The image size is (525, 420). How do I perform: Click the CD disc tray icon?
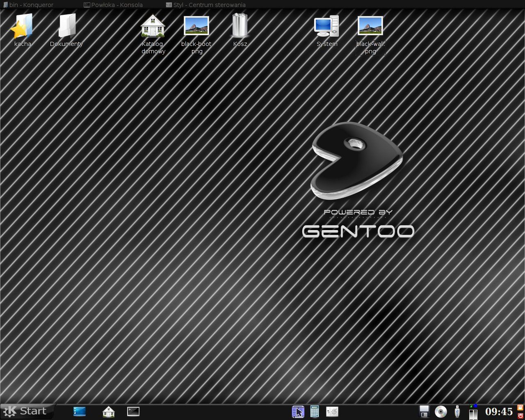pos(441,411)
